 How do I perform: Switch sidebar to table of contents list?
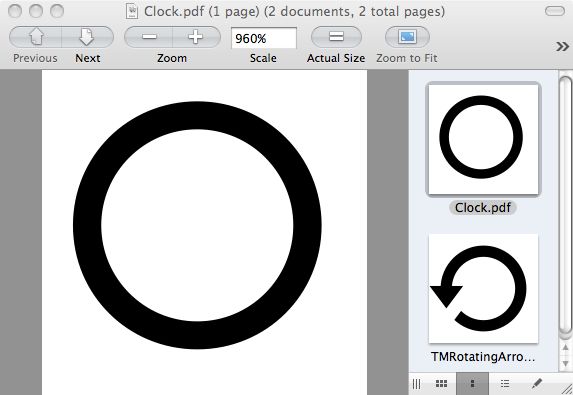click(x=505, y=384)
